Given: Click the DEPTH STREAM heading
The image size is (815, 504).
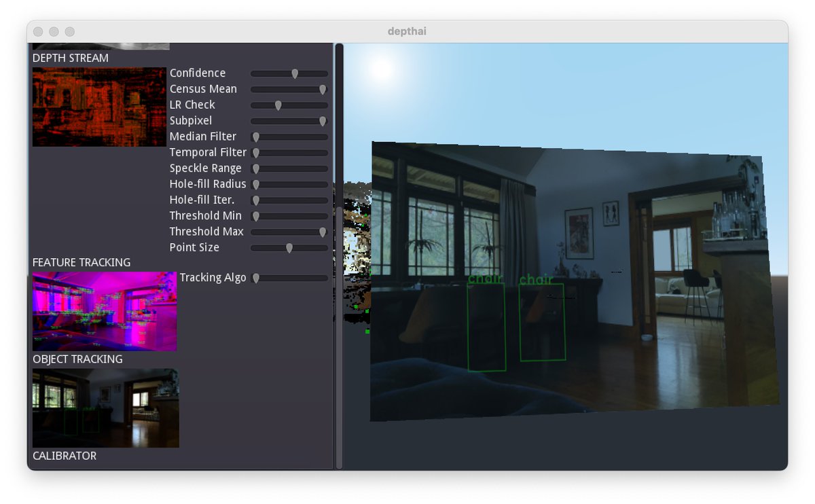Looking at the screenshot, I should [x=71, y=58].
